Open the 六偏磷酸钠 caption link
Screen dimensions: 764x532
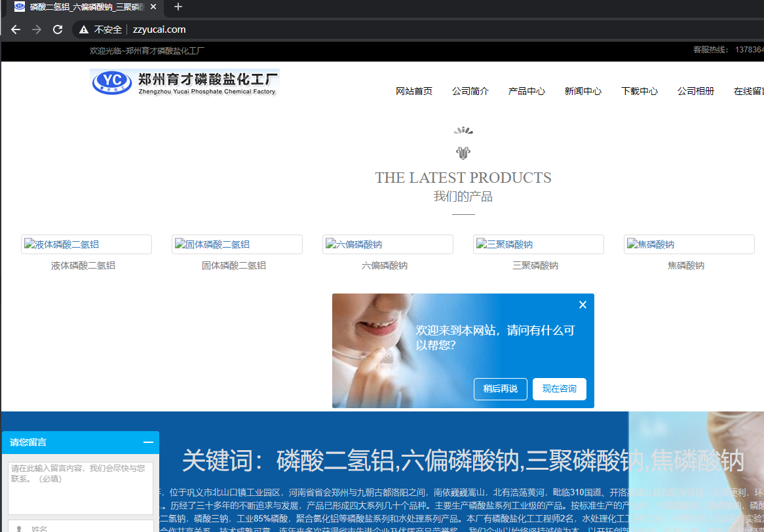pyautogui.click(x=385, y=265)
